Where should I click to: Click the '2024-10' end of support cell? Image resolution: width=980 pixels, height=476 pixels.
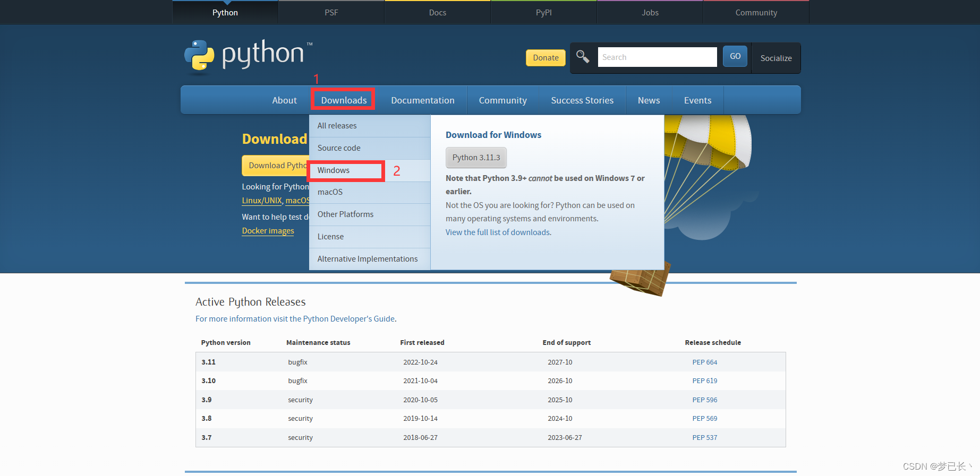560,419
